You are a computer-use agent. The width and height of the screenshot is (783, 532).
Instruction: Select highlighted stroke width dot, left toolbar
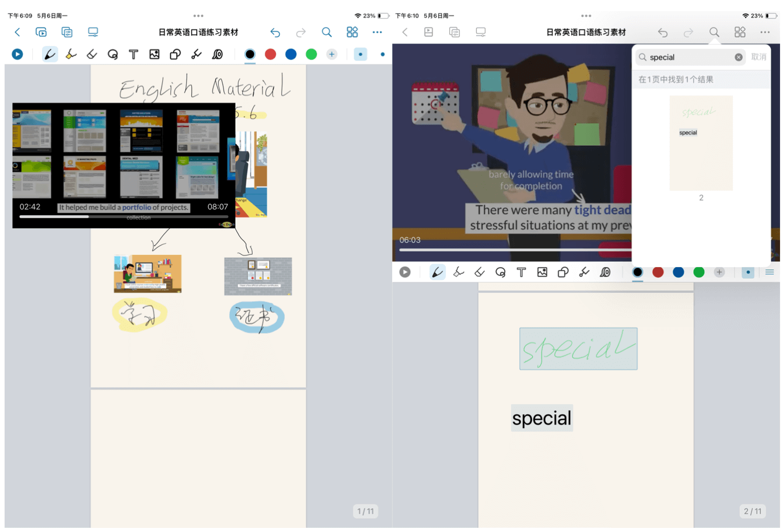(x=361, y=54)
